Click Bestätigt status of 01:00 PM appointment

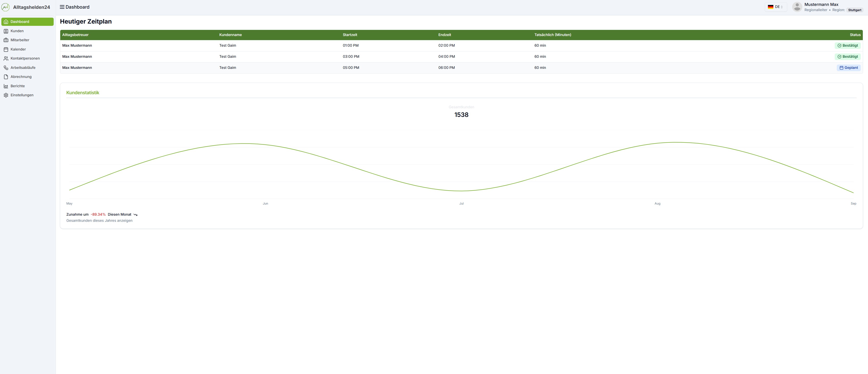(847, 46)
